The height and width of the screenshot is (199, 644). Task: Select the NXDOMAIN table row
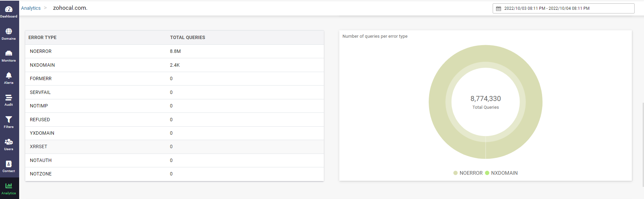click(x=174, y=65)
